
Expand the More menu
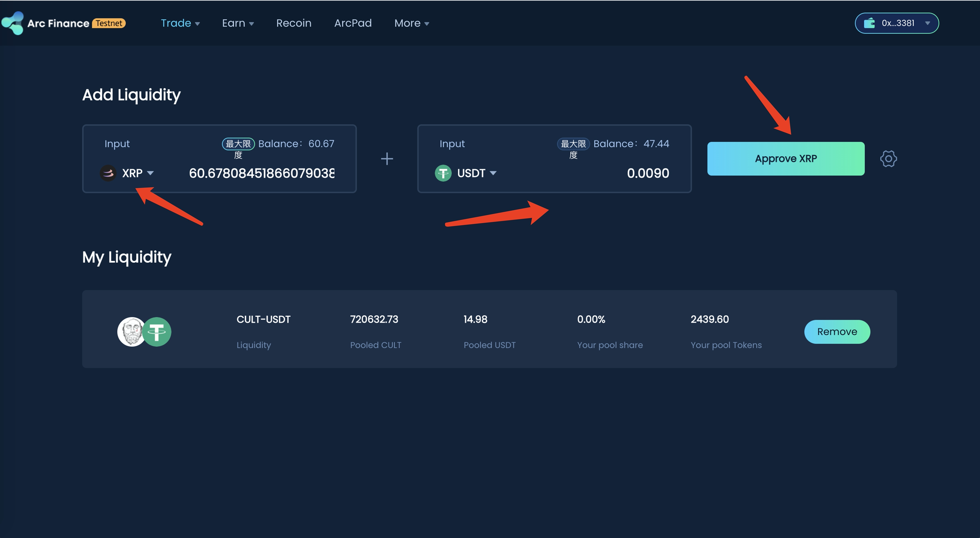[x=412, y=23]
